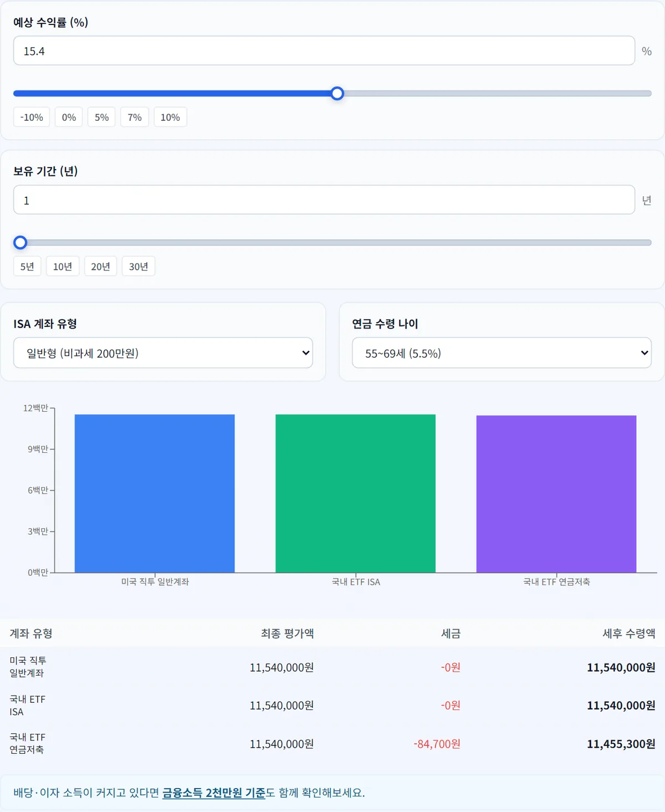
Task: Click the holding period slider handle
Action: point(21,243)
